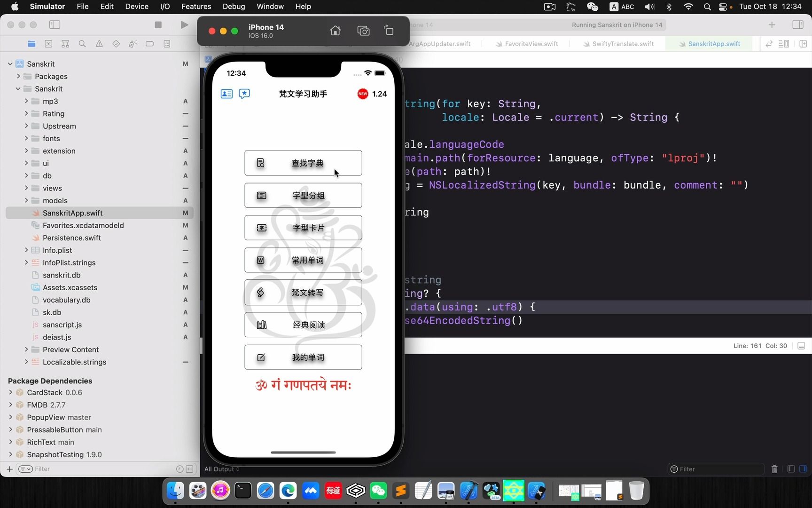Image resolution: width=812 pixels, height=508 pixels.
Task: Open the All Output selector
Action: [x=222, y=469]
